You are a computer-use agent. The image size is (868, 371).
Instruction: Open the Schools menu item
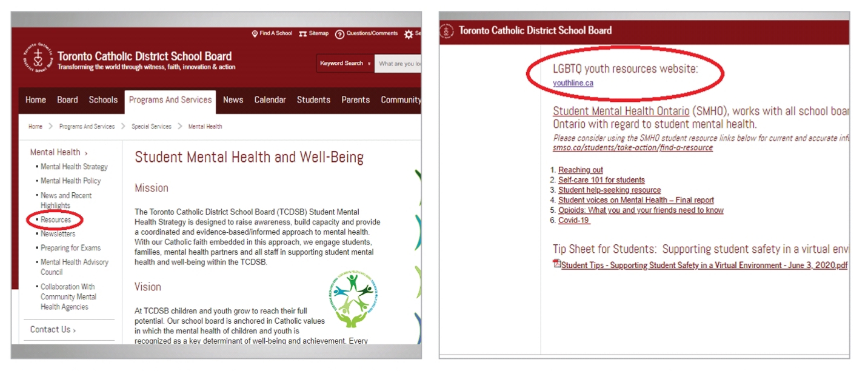(x=103, y=100)
